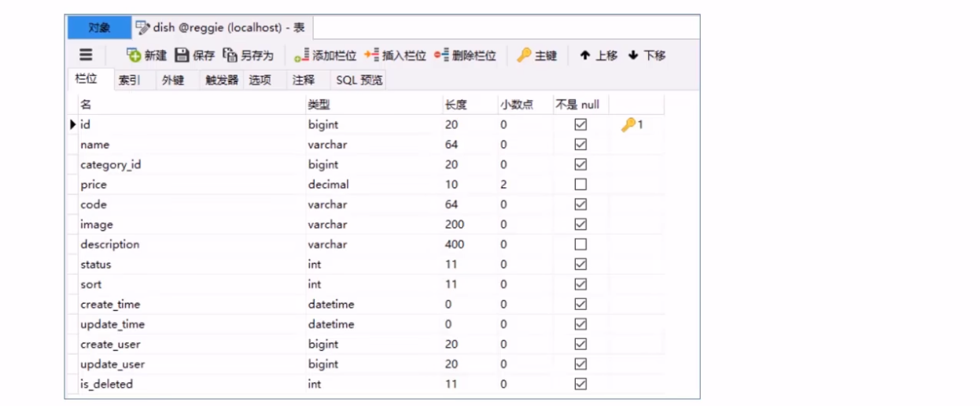980x406 pixels.
Task: Switch to the SQL 预览 tab
Action: (359, 80)
